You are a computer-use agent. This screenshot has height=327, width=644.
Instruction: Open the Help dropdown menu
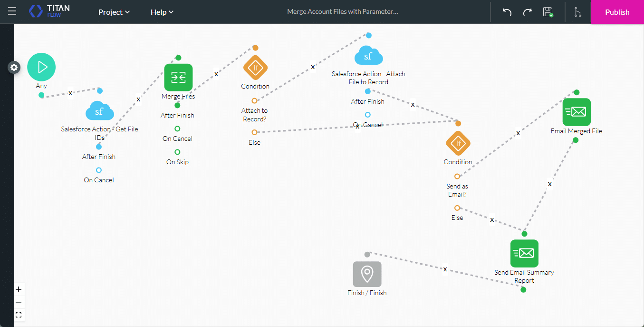point(162,12)
